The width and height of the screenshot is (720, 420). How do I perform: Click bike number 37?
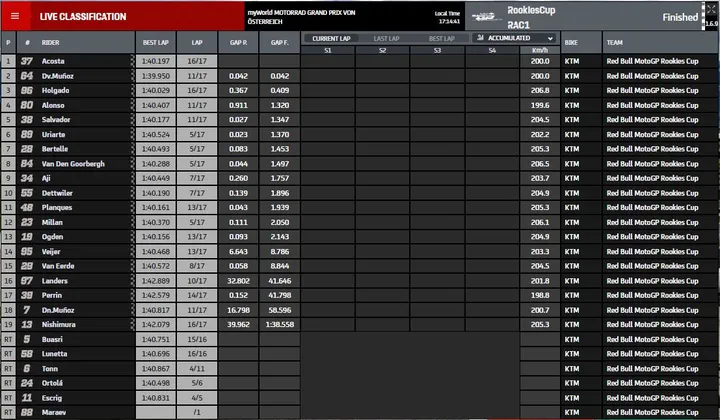(27, 61)
